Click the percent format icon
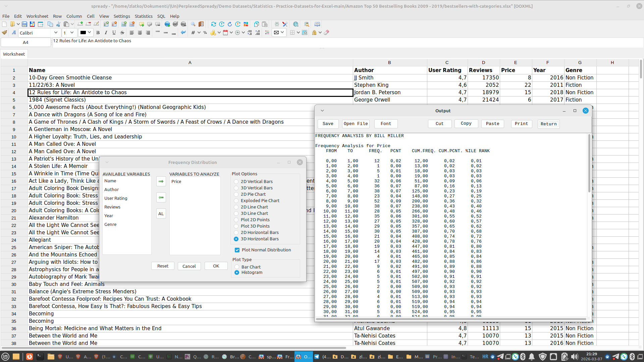Screen dimensions: 644x362 (x=205, y=33)
